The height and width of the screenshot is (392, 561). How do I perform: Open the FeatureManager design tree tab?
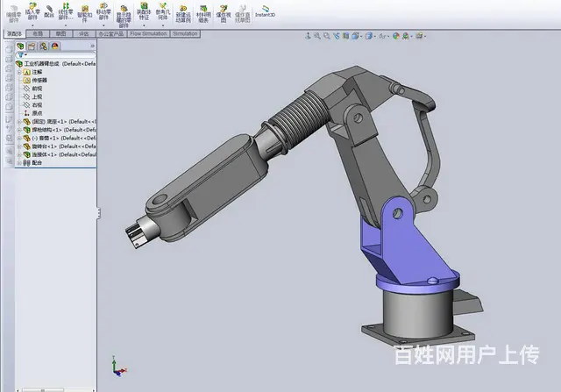(x=20, y=46)
